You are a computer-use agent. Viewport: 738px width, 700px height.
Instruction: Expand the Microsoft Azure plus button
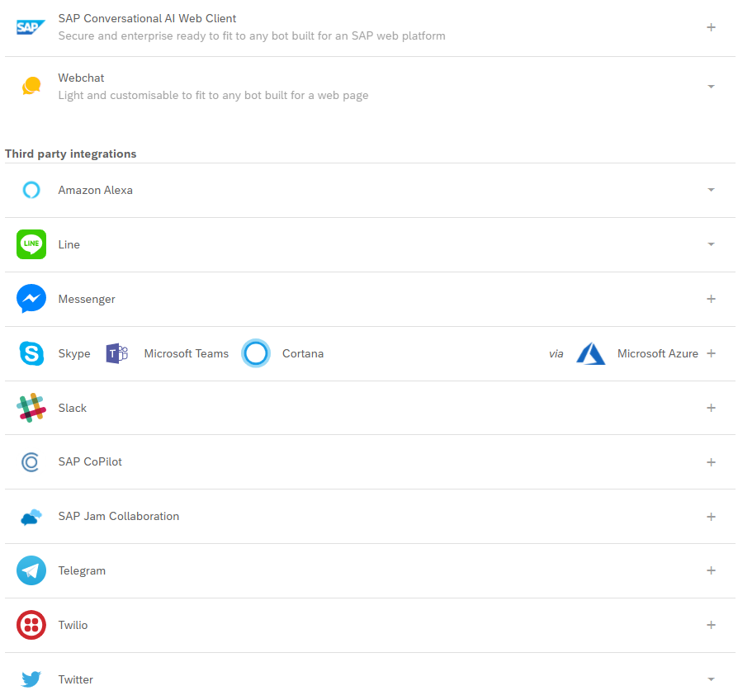pyautogui.click(x=712, y=353)
